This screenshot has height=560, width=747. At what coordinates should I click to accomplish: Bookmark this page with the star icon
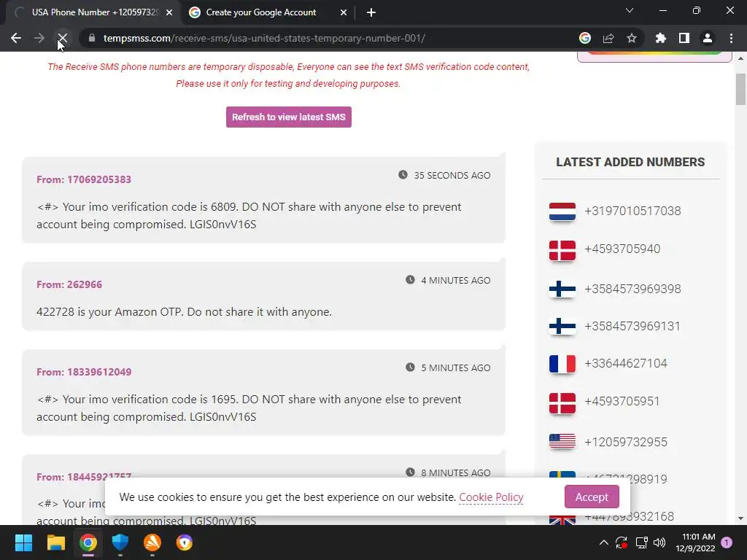click(632, 38)
